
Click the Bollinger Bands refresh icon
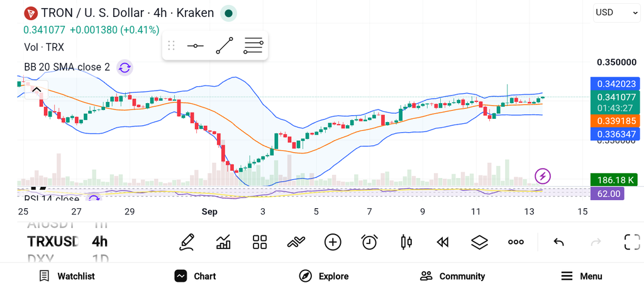coord(125,67)
